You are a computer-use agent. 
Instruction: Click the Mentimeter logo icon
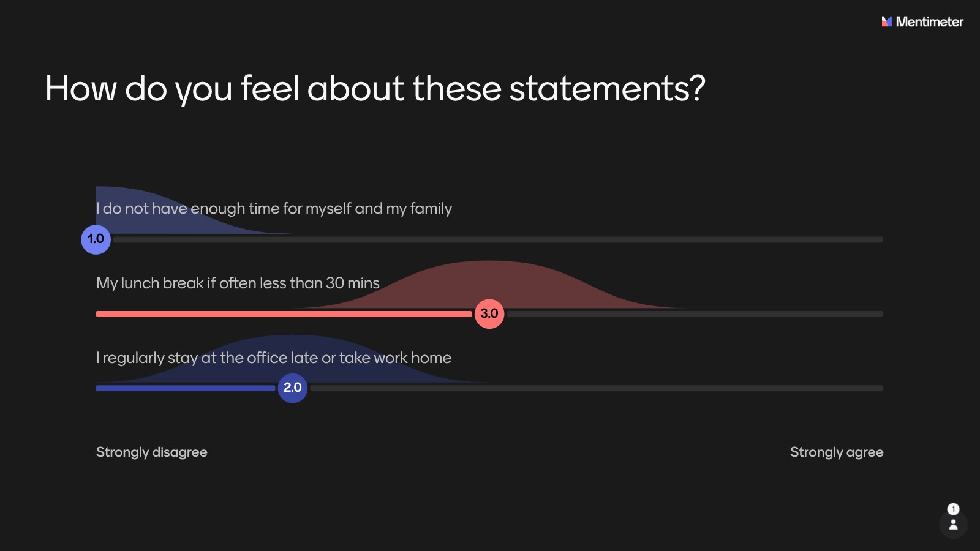pos(886,21)
